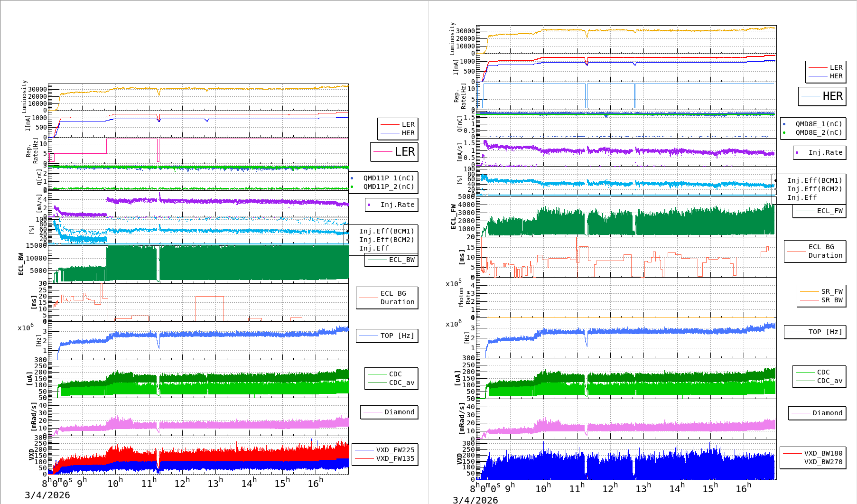Viewport: 857px width, 504px height.
Task: Click the Inj.Eff(BCM1) legend in HER plot
Action: pos(814,180)
